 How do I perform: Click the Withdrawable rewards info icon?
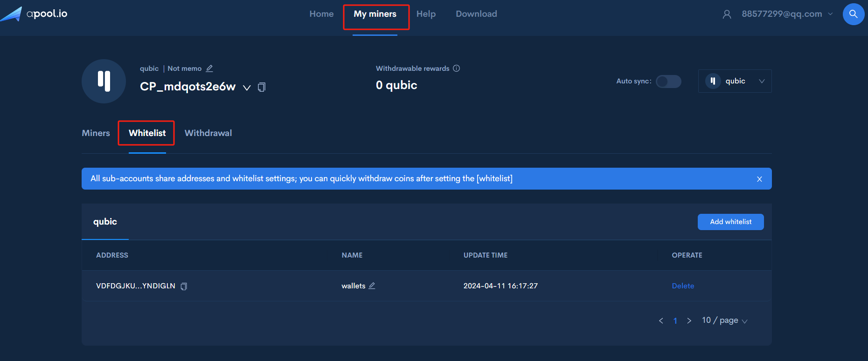[x=456, y=68]
